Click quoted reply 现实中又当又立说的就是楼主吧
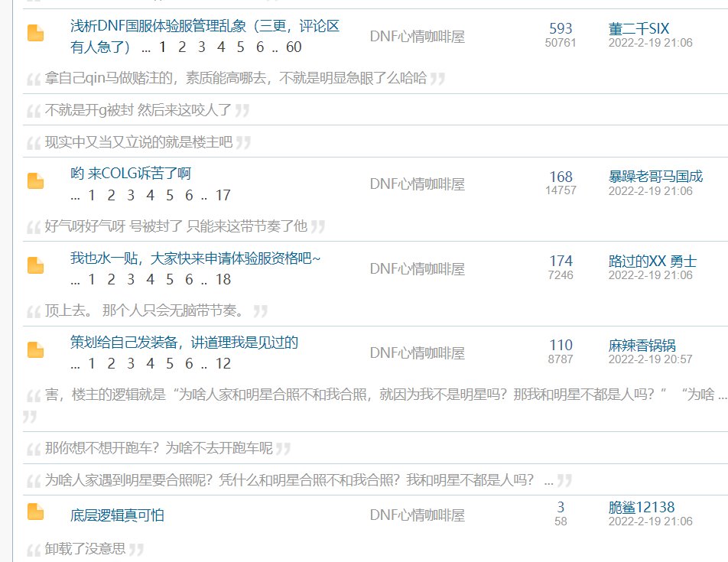Screen dimensions: 728x562 point(138,142)
